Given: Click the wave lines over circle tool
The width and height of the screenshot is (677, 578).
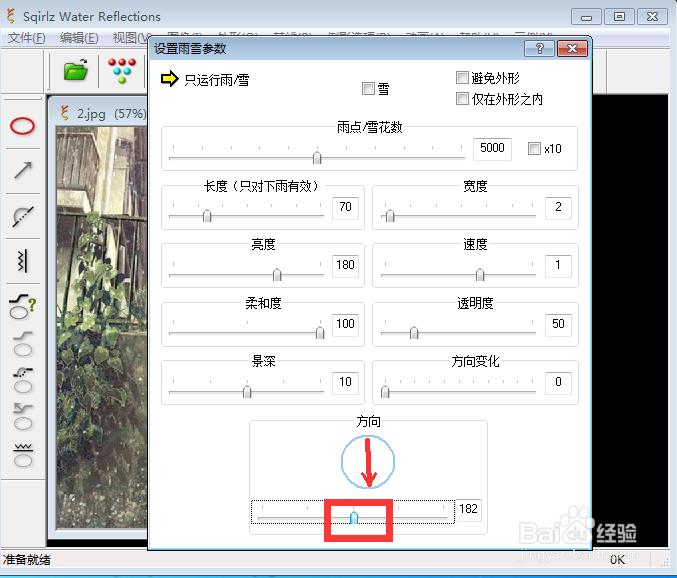Looking at the screenshot, I should point(23,455).
